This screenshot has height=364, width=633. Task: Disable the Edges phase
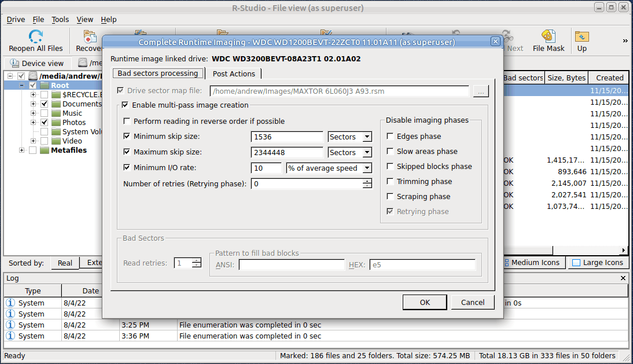(x=390, y=136)
